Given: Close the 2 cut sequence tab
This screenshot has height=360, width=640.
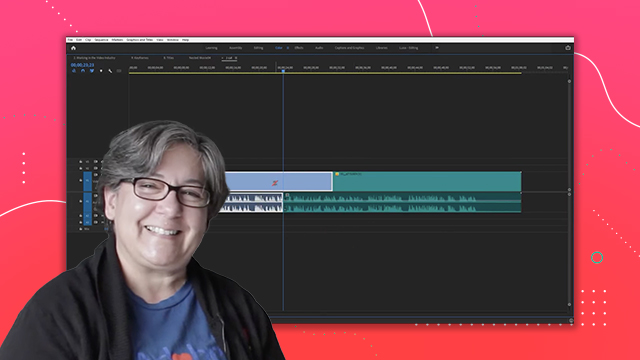Looking at the screenshot, I should pos(222,58).
